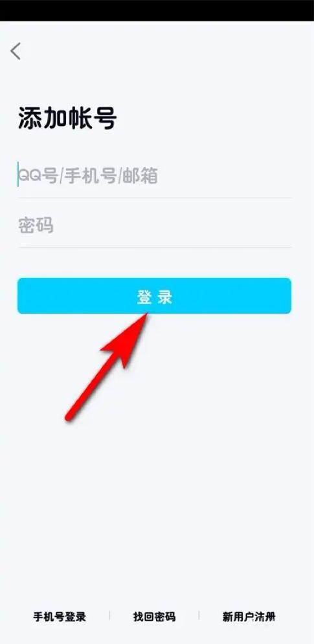The width and height of the screenshot is (314, 644).
Task: Tap the blue 登录 login button
Action: (x=154, y=295)
